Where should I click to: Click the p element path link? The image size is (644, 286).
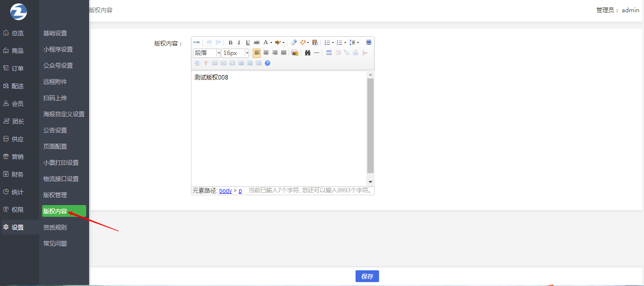pyautogui.click(x=240, y=191)
